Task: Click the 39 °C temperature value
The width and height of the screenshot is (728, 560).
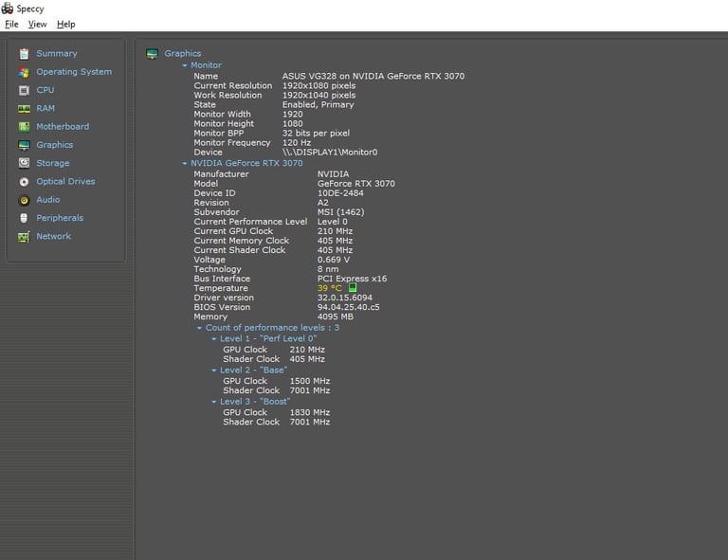Action: coord(329,288)
